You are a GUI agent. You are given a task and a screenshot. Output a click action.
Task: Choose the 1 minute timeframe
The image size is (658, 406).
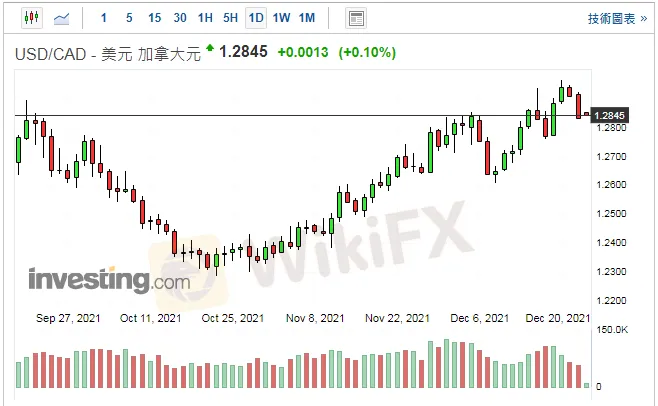coord(104,18)
